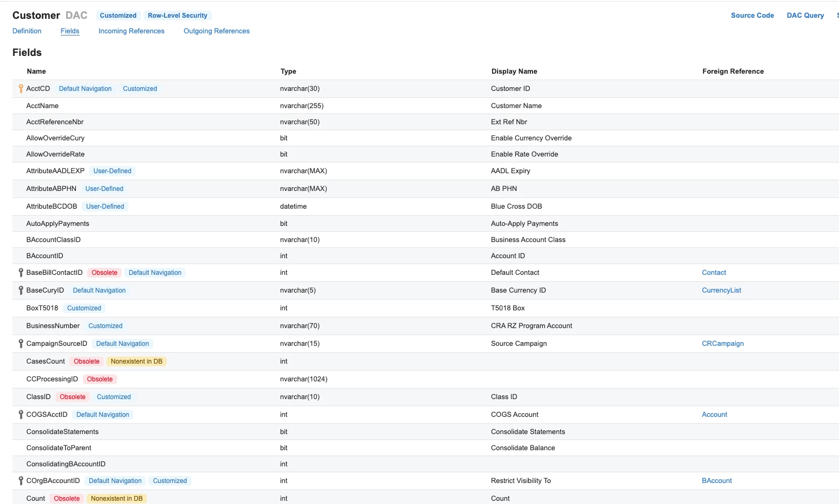Select the AcctReferenceNbr field name
The image size is (839, 504).
pyautogui.click(x=55, y=122)
